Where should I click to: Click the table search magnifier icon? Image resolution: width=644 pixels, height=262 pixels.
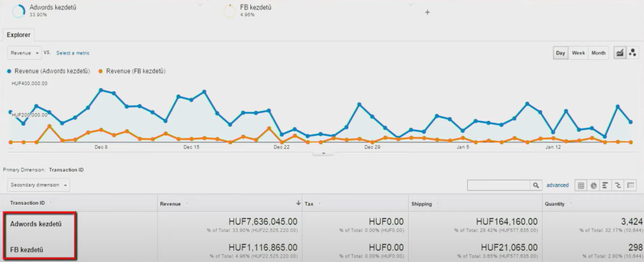536,185
